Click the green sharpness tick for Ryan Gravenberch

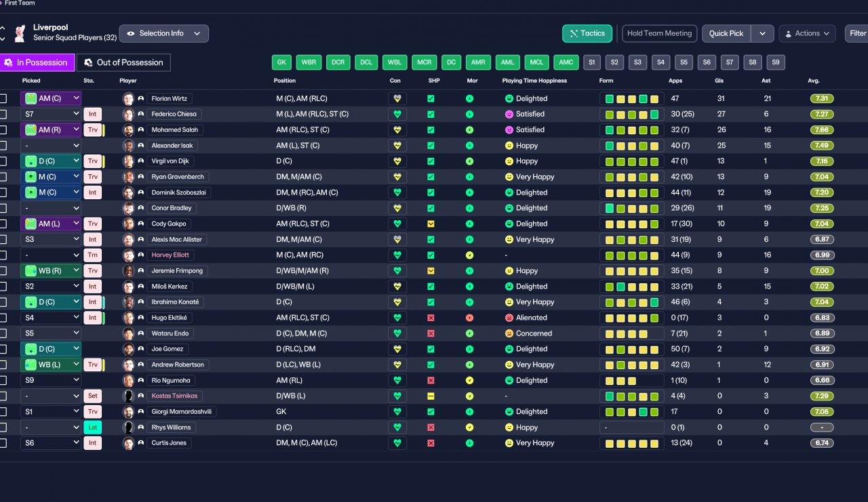point(431,177)
